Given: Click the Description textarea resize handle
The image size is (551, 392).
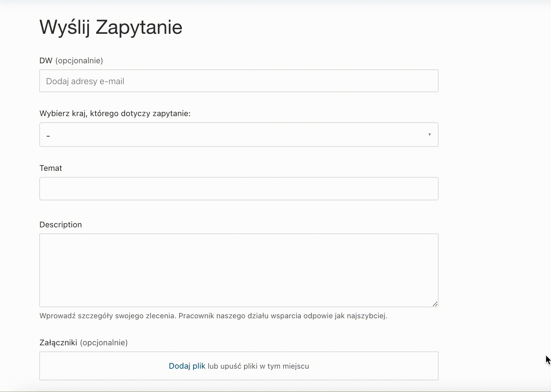Looking at the screenshot, I should [435, 304].
